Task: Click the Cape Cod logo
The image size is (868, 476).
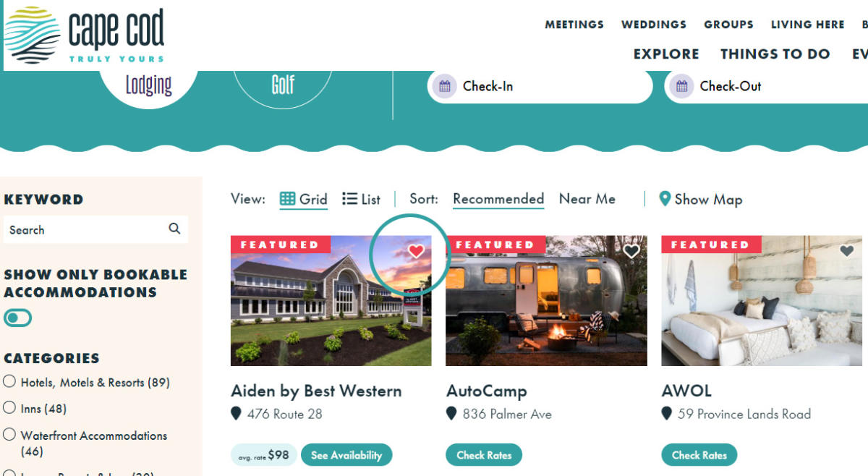Action: 85,35
